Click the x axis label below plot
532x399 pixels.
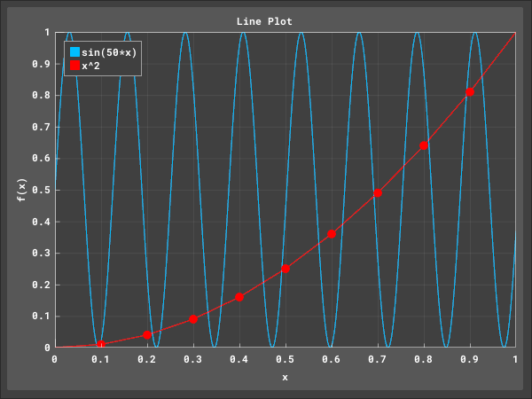tap(285, 378)
